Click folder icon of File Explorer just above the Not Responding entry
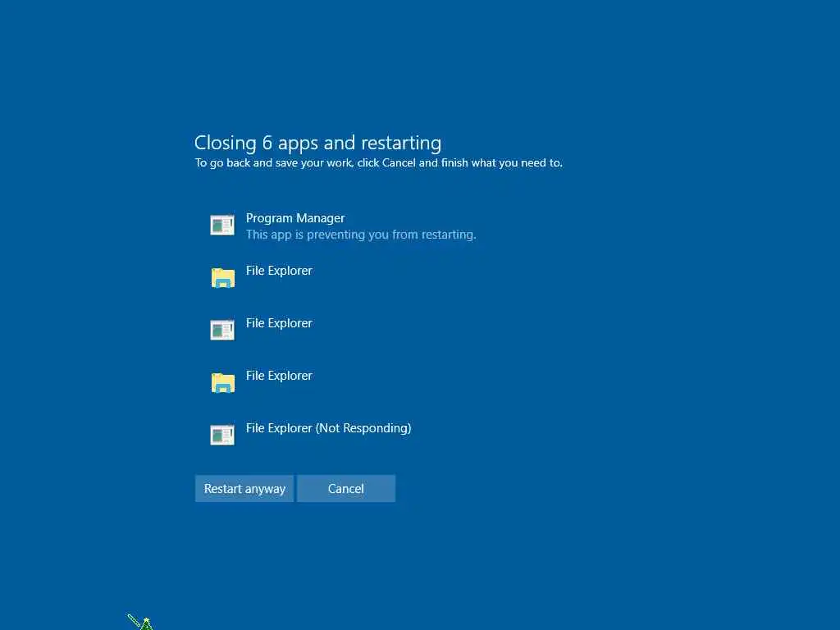This screenshot has width=840, height=630. [223, 382]
